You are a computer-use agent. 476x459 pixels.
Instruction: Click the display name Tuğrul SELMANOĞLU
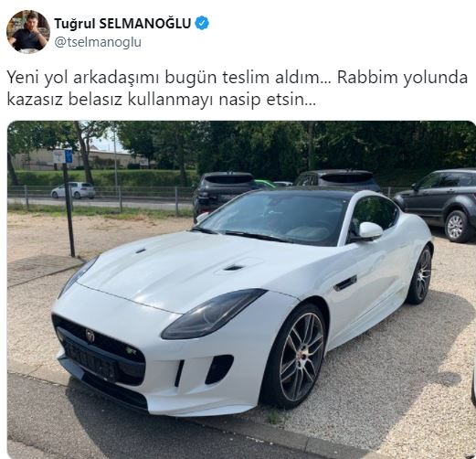pyautogui.click(x=122, y=24)
